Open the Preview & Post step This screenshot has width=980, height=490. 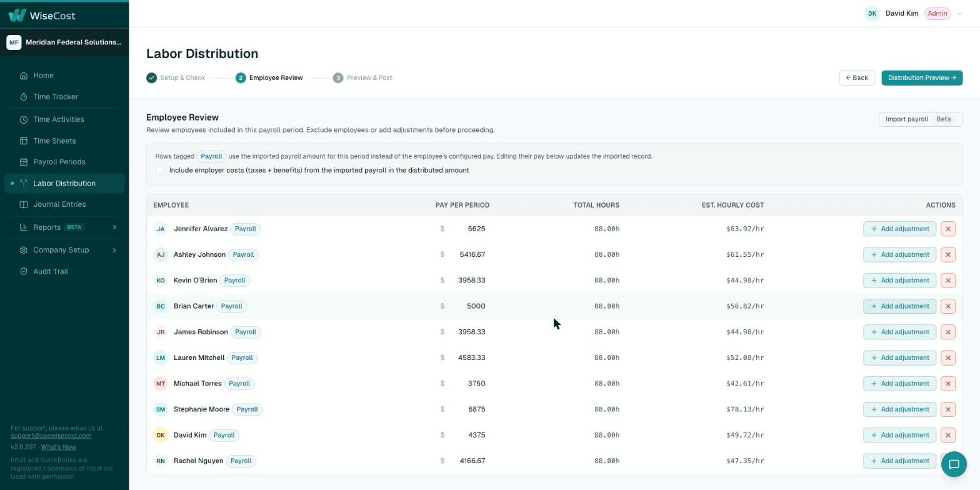363,78
